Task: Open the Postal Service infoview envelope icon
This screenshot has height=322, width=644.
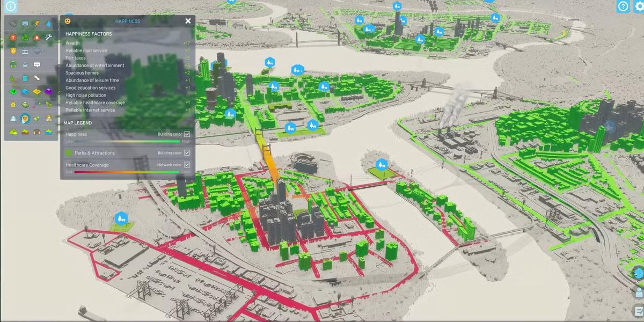Action: [25, 64]
